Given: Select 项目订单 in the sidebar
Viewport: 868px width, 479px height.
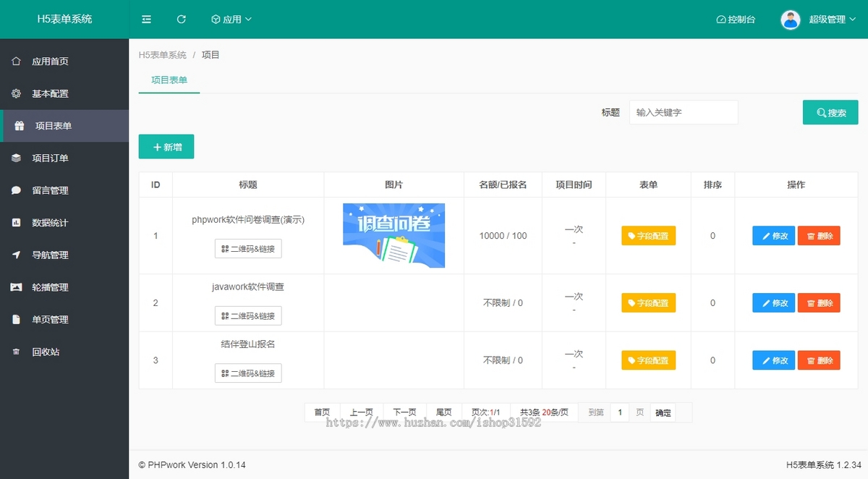Looking at the screenshot, I should coord(50,158).
